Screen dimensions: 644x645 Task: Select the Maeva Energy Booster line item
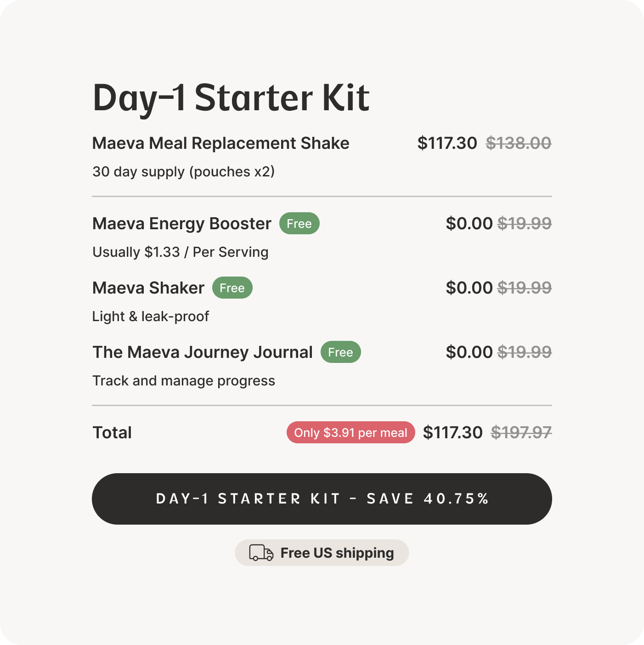click(x=181, y=223)
